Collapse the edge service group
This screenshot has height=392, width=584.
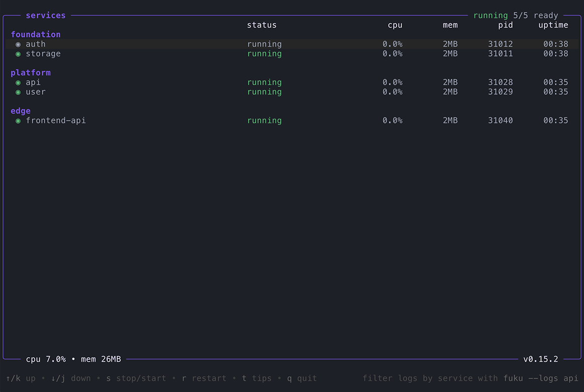pos(20,111)
